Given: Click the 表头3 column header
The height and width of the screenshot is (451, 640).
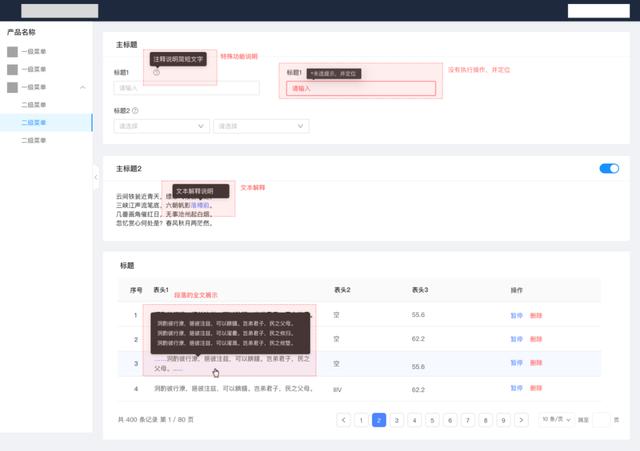Looking at the screenshot, I should pos(420,290).
